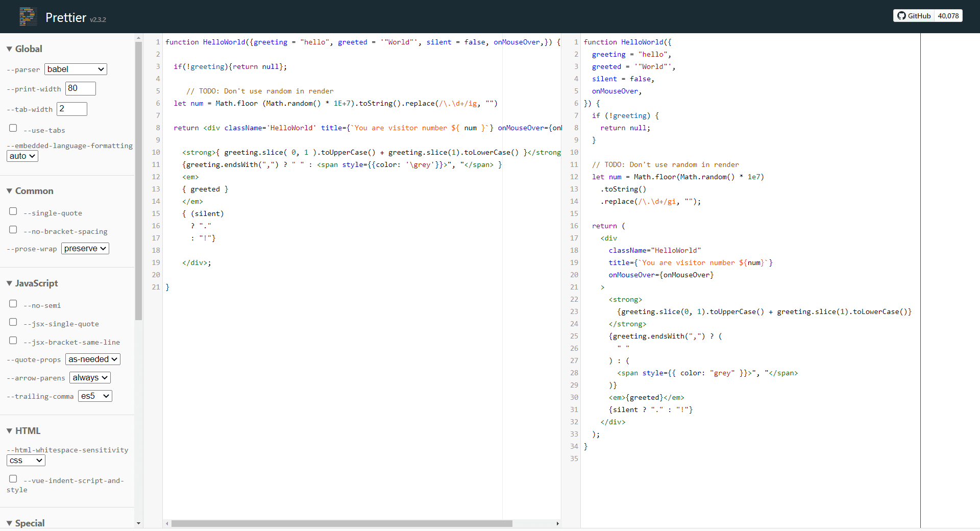980x531 pixels.
Task: Enable the --jsx-single-quote checkbox
Action: coord(13,322)
